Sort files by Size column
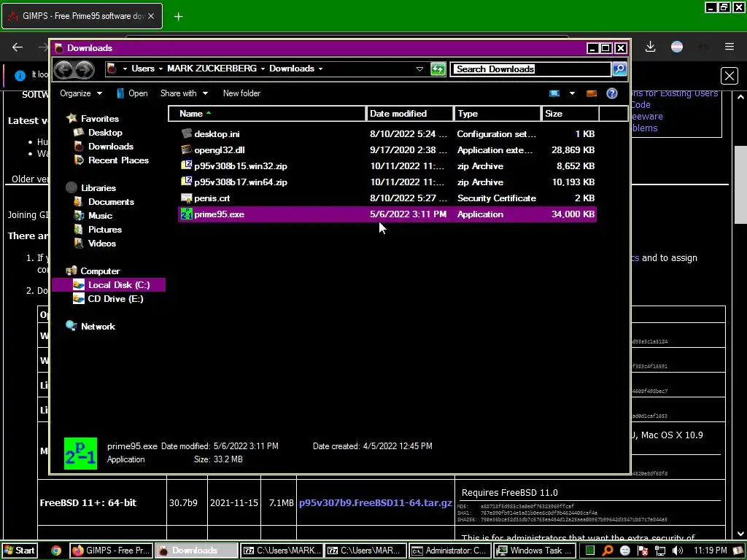The image size is (747, 560). 570,114
